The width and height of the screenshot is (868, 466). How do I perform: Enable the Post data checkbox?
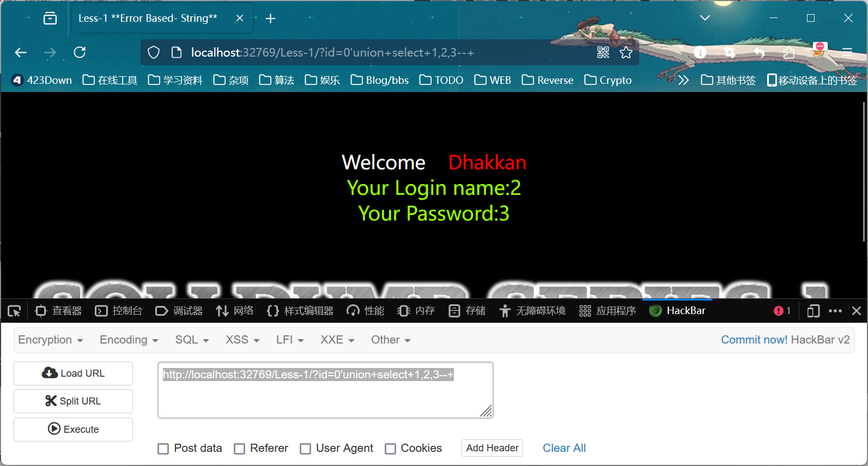[163, 449]
